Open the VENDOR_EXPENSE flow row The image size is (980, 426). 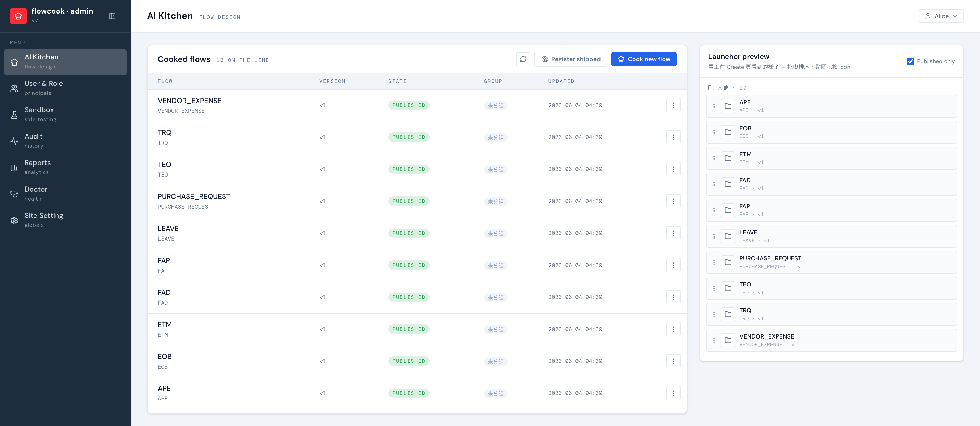tap(417, 105)
